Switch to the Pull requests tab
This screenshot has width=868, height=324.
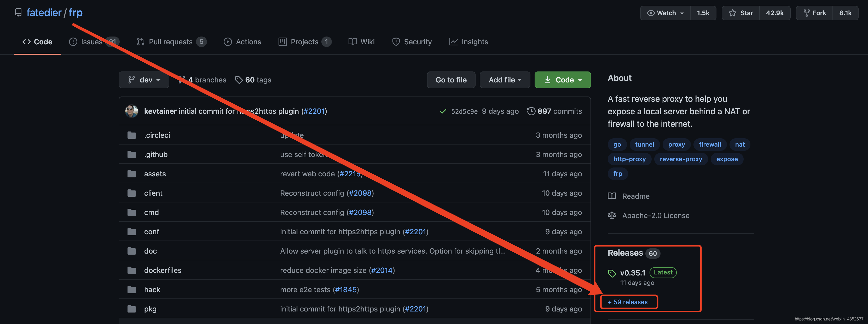171,42
